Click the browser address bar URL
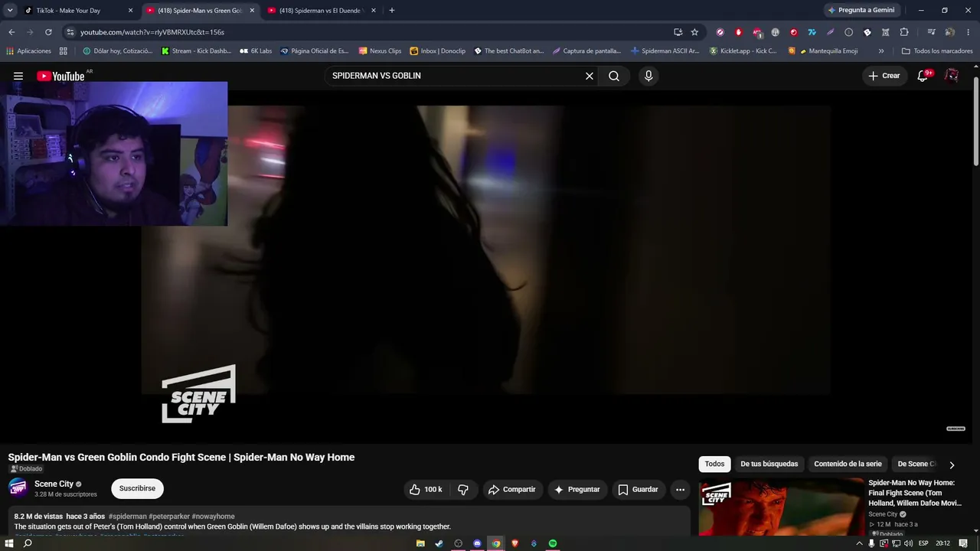 152,32
